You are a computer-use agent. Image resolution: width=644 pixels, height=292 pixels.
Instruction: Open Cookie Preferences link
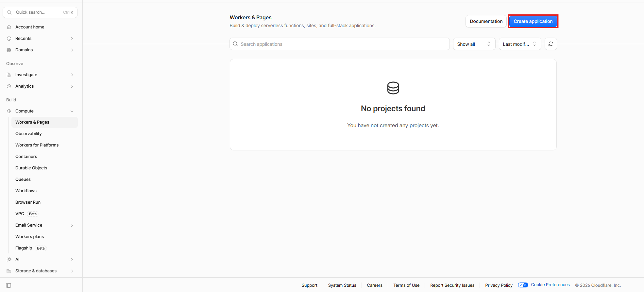point(550,285)
